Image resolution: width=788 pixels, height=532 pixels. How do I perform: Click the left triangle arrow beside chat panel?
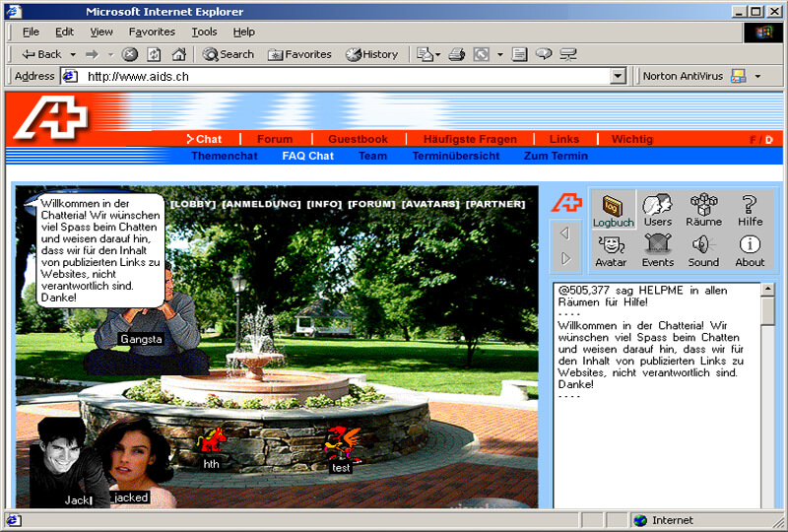coord(564,233)
